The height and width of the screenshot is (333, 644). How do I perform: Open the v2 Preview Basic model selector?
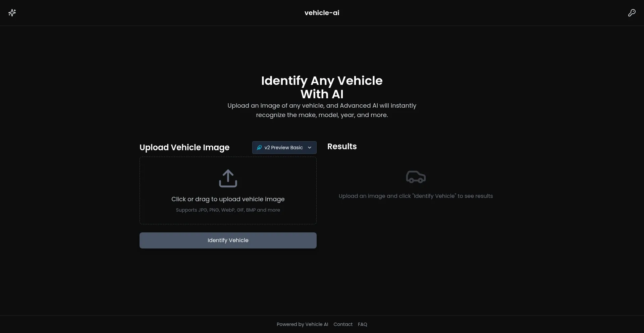pyautogui.click(x=284, y=148)
